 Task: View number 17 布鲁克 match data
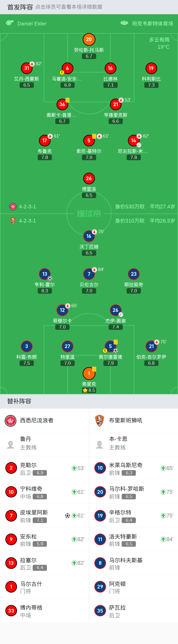45,140
